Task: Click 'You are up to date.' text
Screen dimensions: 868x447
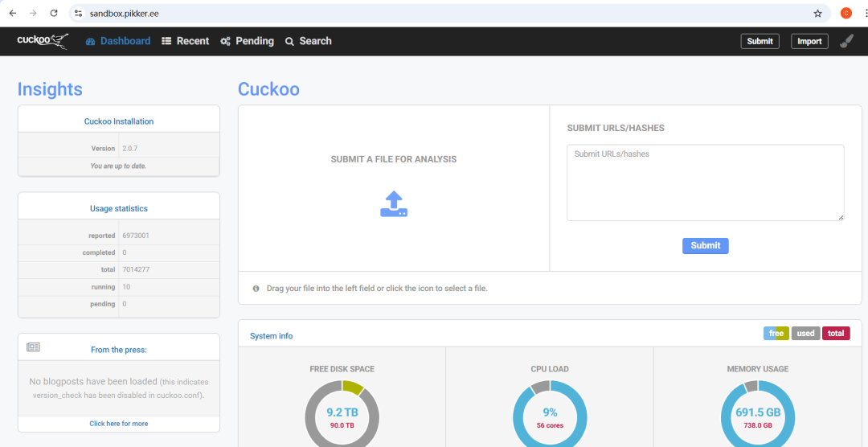Action: [118, 166]
